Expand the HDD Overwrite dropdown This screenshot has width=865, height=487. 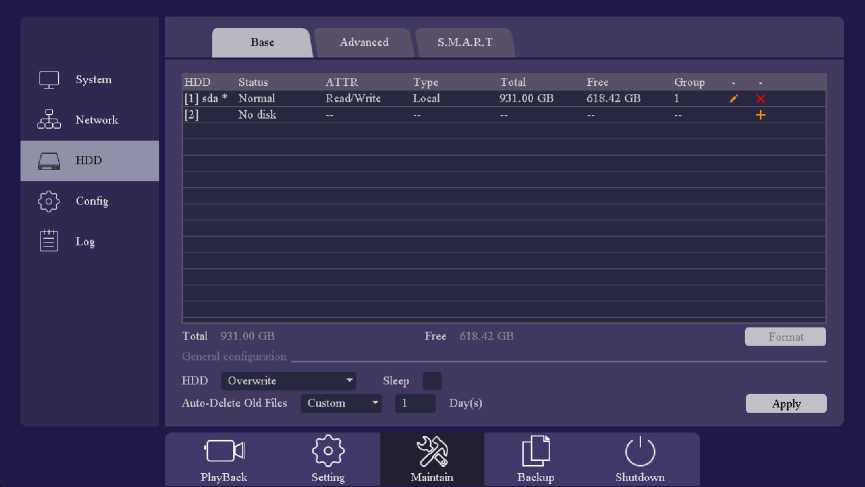click(x=289, y=381)
